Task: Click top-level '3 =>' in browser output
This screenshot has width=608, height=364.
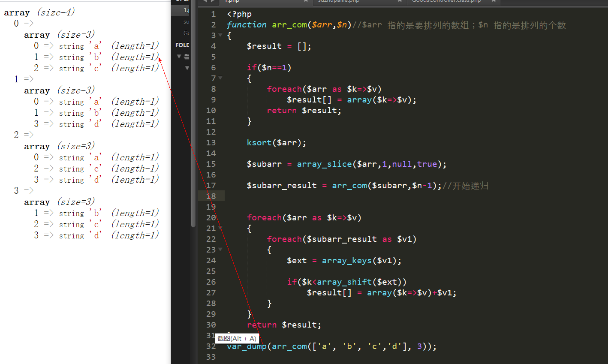Action: click(23, 190)
